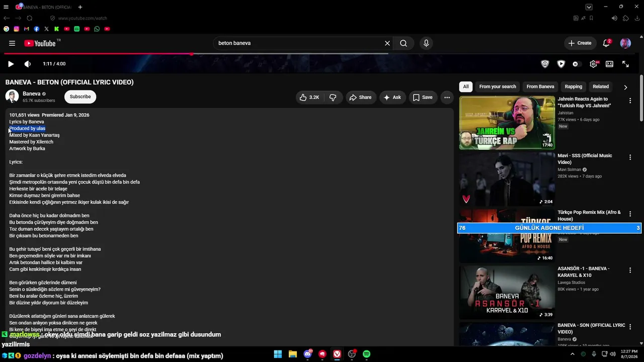
Task: Open Spotify from the taskbar
Action: (x=367, y=354)
